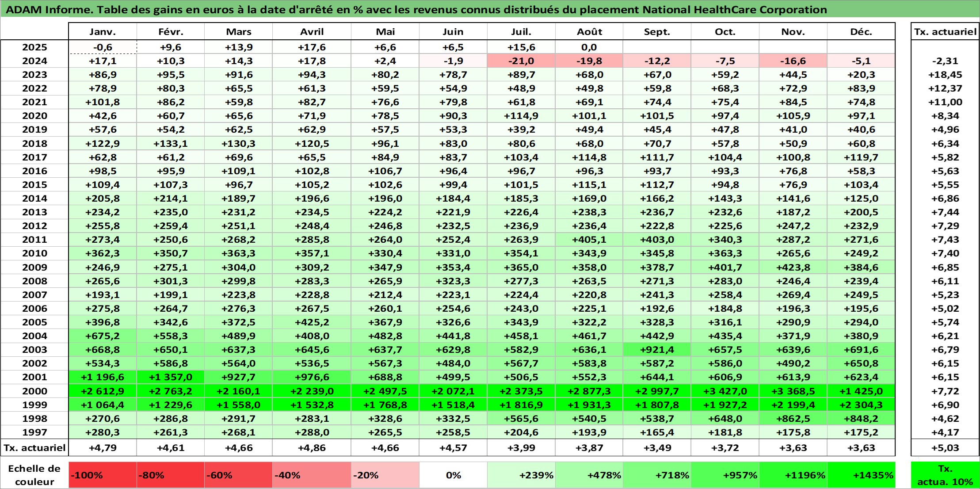Click the 2025 August value 0,0

[589, 47]
